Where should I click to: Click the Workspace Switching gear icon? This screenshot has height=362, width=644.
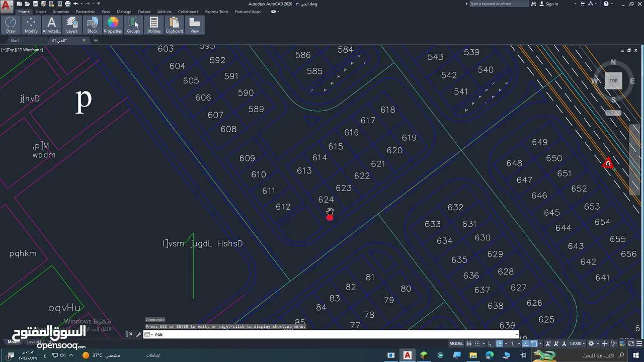pyautogui.click(x=591, y=343)
